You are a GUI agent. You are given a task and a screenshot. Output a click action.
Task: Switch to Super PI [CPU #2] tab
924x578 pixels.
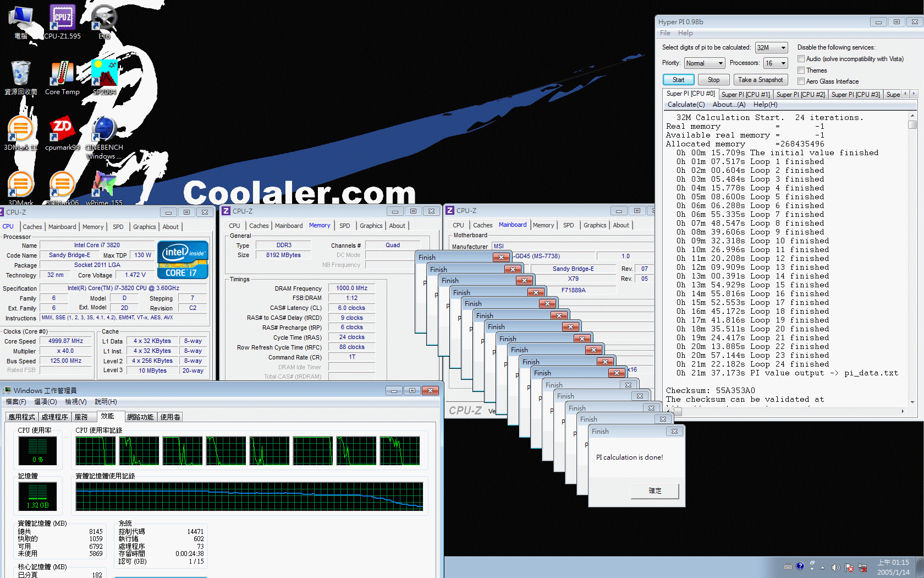pyautogui.click(x=800, y=95)
